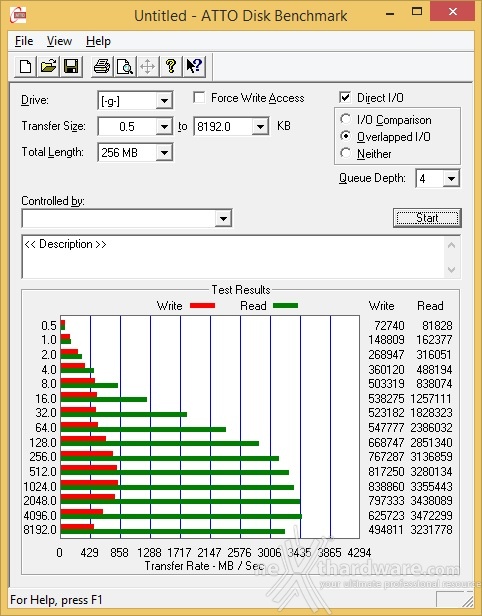Select the I/O Comparison radio button

(x=346, y=119)
